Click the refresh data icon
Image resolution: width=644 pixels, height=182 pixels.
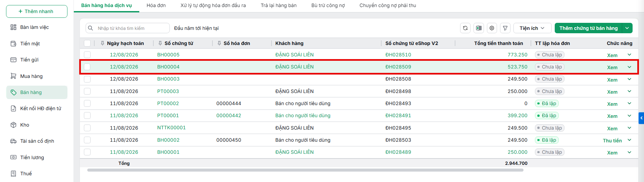click(x=465, y=28)
